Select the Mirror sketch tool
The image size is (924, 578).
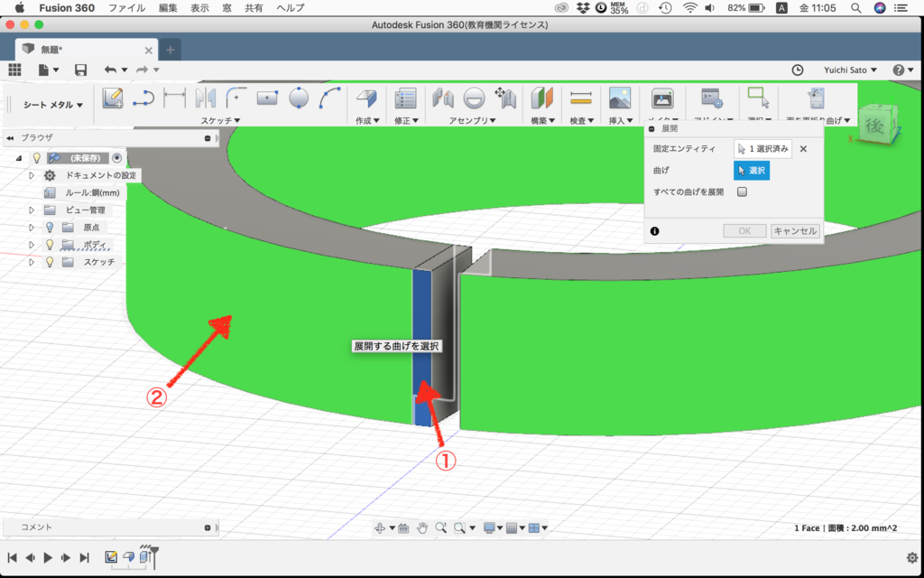(x=205, y=98)
